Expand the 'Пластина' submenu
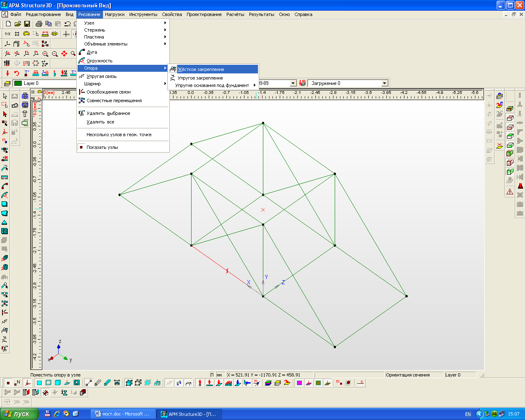This screenshot has height=420, width=525. [123, 37]
